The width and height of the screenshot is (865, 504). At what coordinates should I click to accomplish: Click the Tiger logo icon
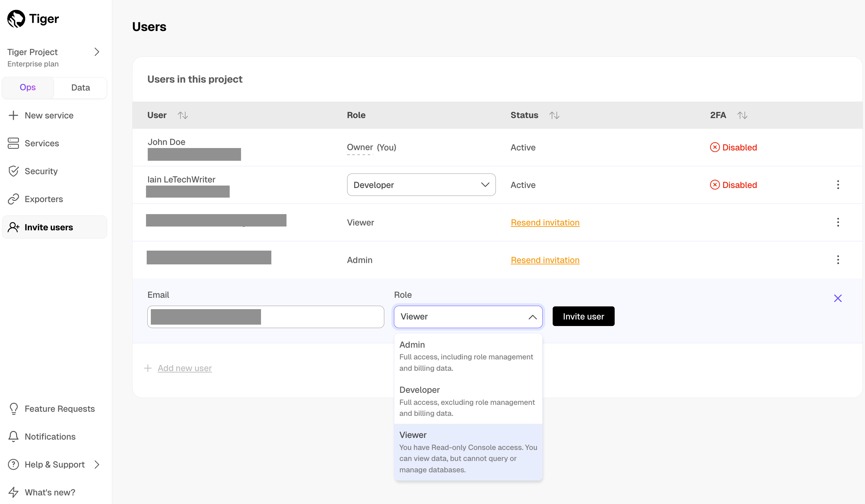(16, 19)
